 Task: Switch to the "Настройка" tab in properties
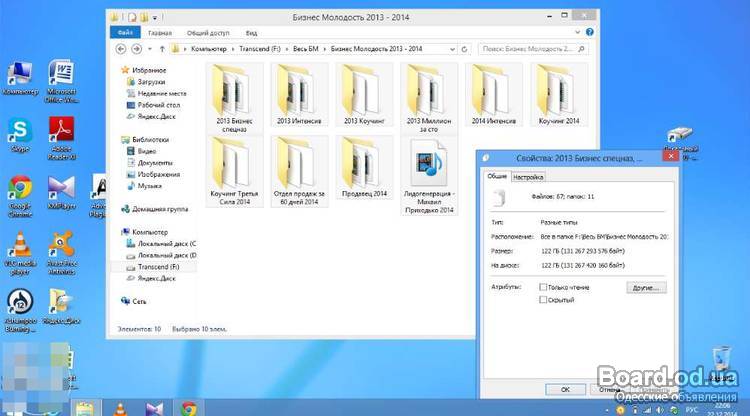(x=528, y=177)
